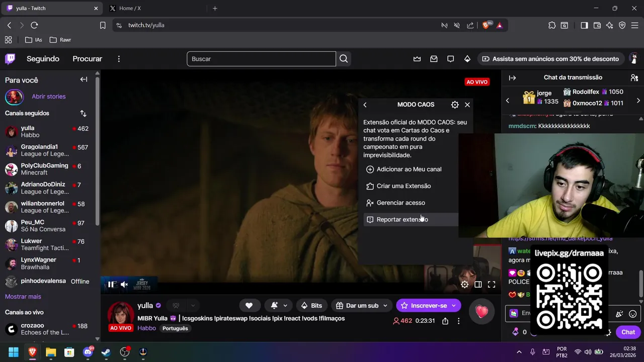Expand followed channels with Mostrar mais
The image size is (644, 362).
tap(23, 297)
